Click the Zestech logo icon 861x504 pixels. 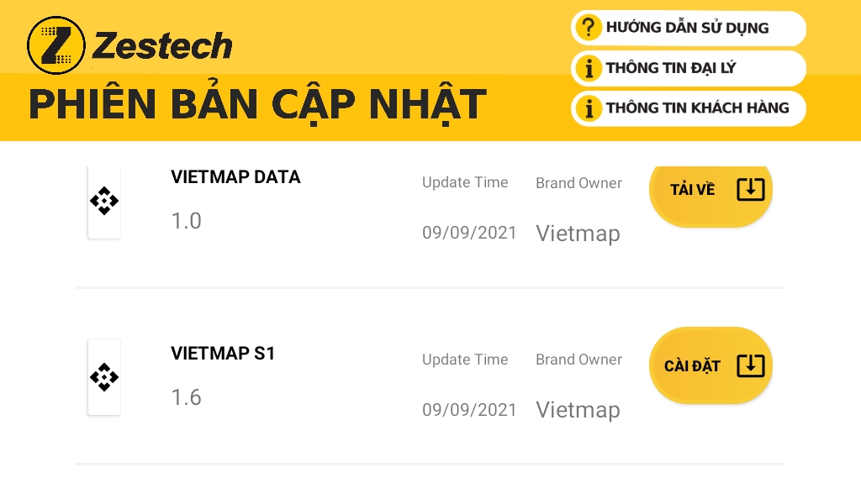56,45
